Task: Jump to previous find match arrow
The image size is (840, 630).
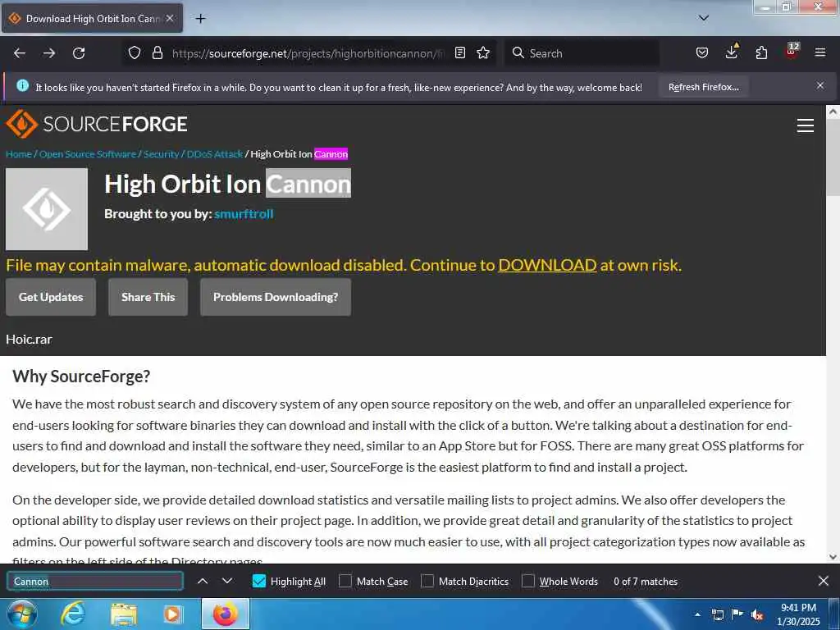Action: coord(203,582)
